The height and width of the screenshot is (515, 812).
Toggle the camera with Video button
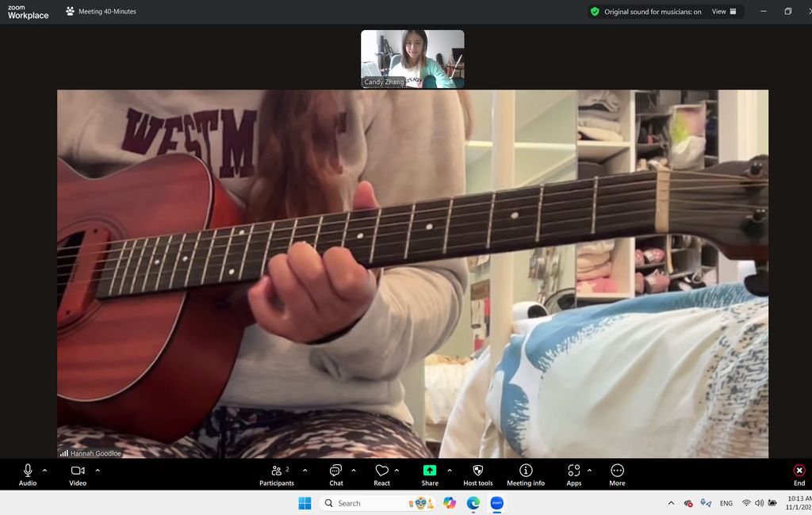[x=78, y=474]
